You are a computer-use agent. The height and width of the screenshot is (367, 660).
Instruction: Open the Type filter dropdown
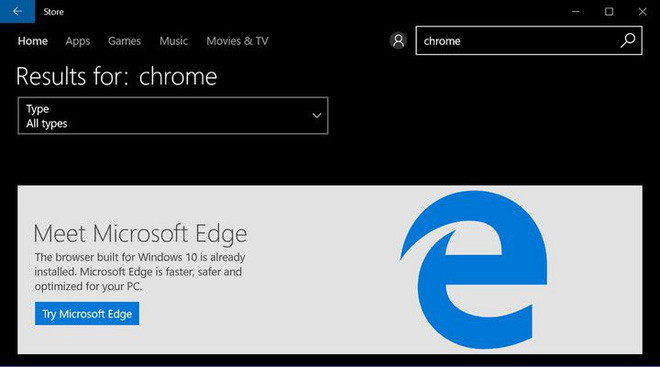pyautogui.click(x=173, y=116)
